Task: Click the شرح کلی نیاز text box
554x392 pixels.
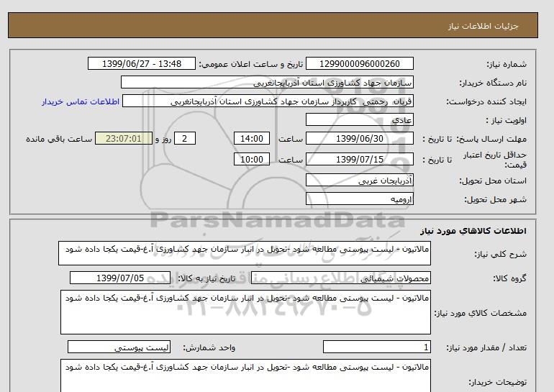Action: pyautogui.click(x=245, y=254)
